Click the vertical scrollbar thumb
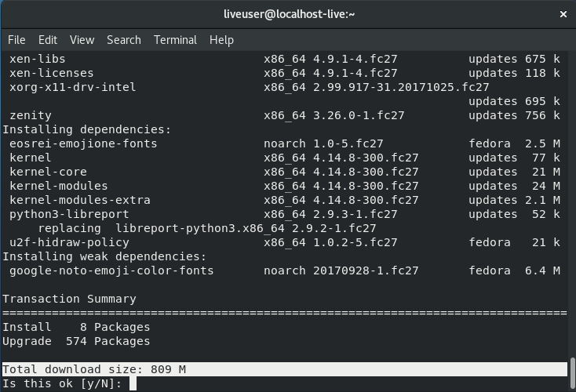 572,373
